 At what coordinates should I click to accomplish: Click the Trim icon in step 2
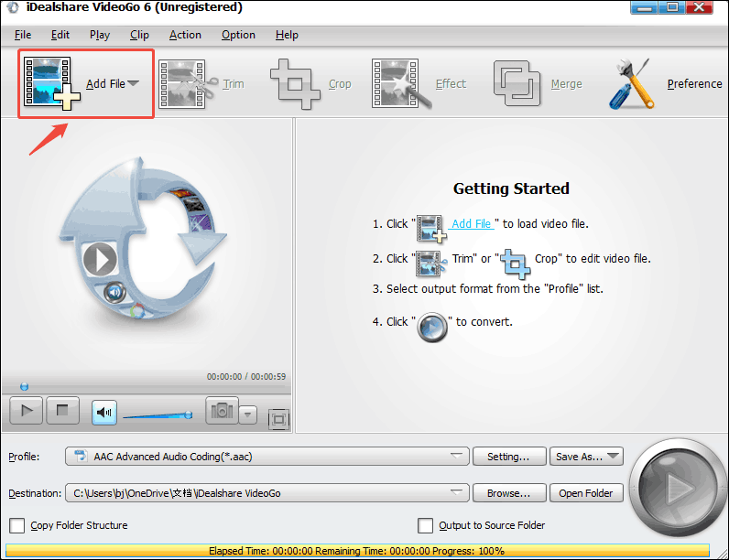coord(431,264)
